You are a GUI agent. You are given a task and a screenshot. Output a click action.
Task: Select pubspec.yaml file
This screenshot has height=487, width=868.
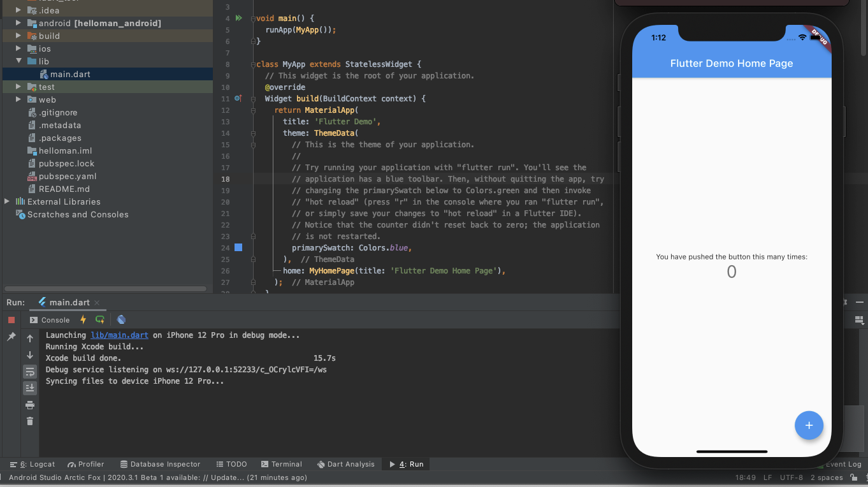pos(67,177)
